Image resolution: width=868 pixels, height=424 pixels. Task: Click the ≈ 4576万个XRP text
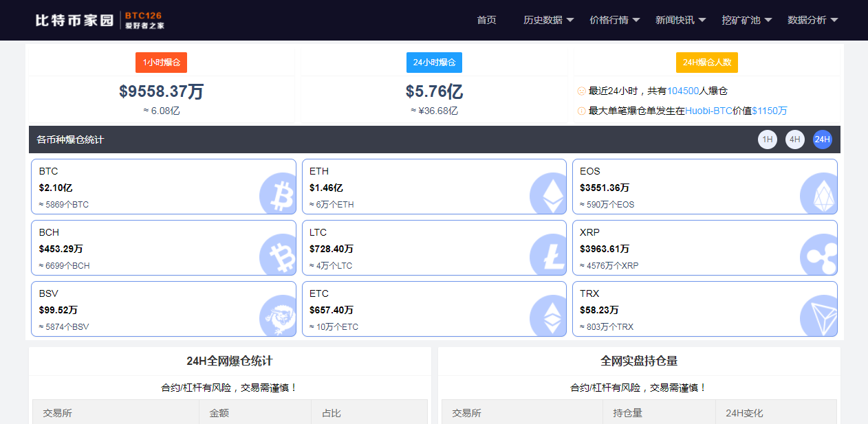coord(609,266)
